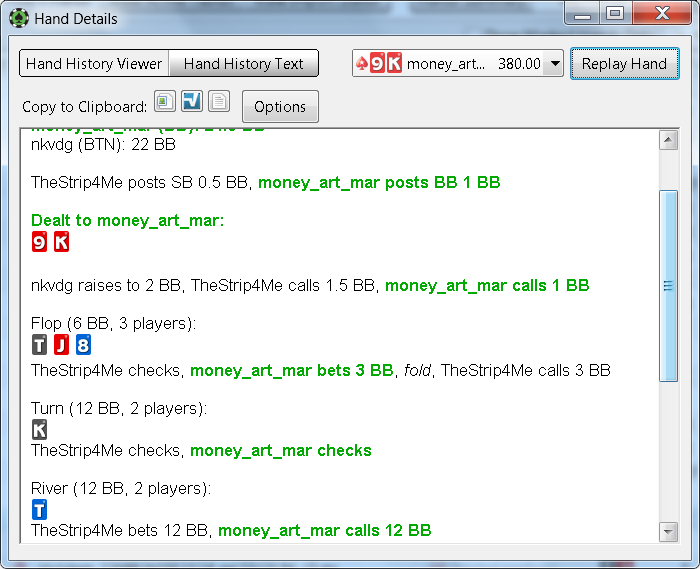Click the red K hole card icon
This screenshot has height=569, width=700.
pyautogui.click(x=62, y=242)
